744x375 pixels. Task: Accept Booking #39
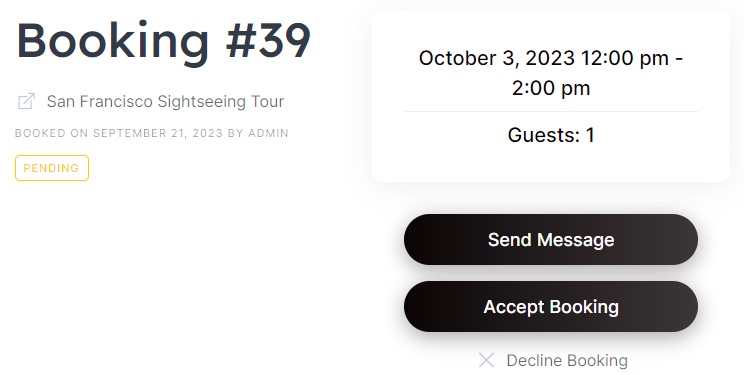click(551, 306)
